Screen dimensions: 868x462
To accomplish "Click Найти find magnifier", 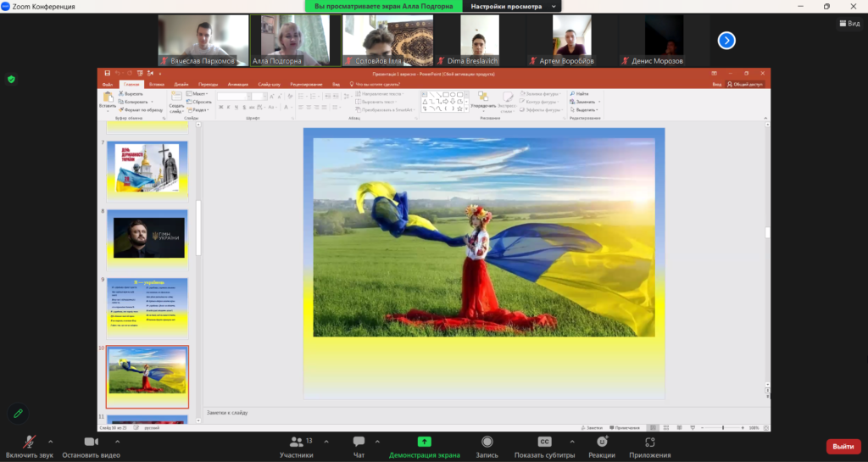I will pos(580,94).
